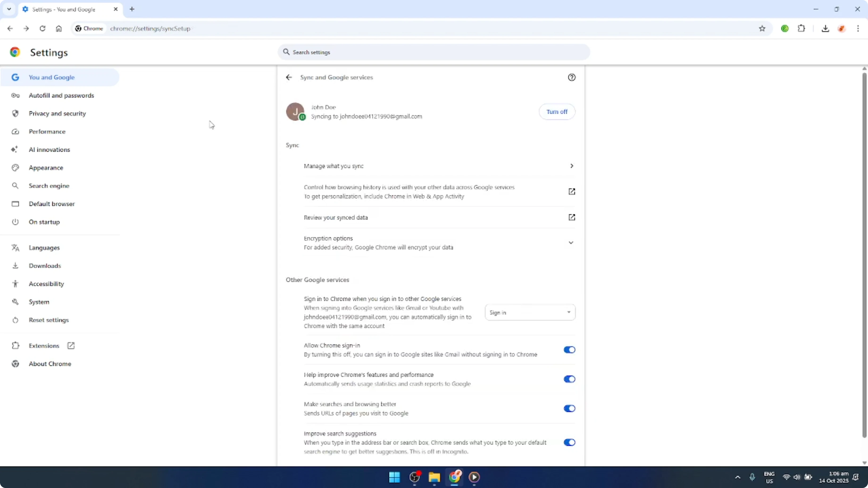This screenshot has width=868, height=488.
Task: Open the Downloads icon in browser toolbar
Action: [826, 28]
